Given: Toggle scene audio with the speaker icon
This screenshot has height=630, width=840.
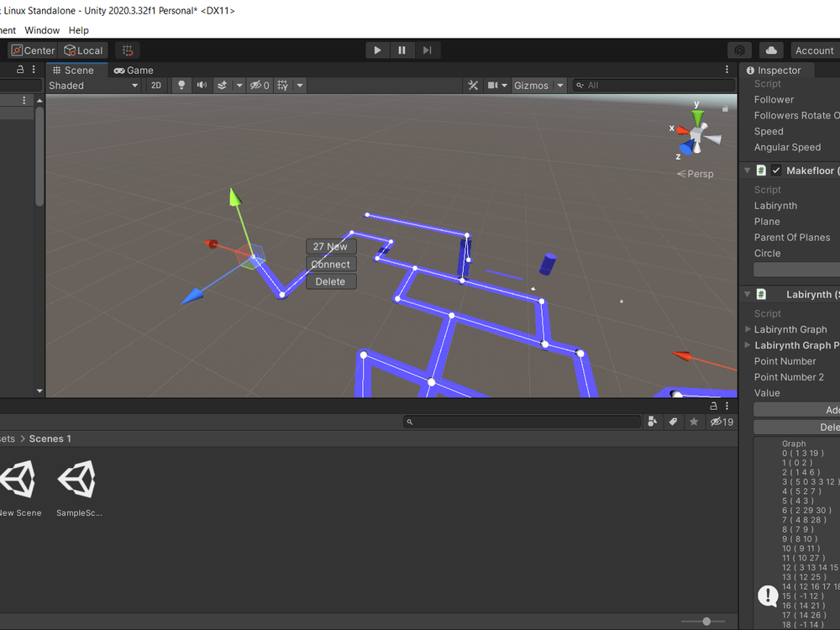Looking at the screenshot, I should [x=201, y=85].
